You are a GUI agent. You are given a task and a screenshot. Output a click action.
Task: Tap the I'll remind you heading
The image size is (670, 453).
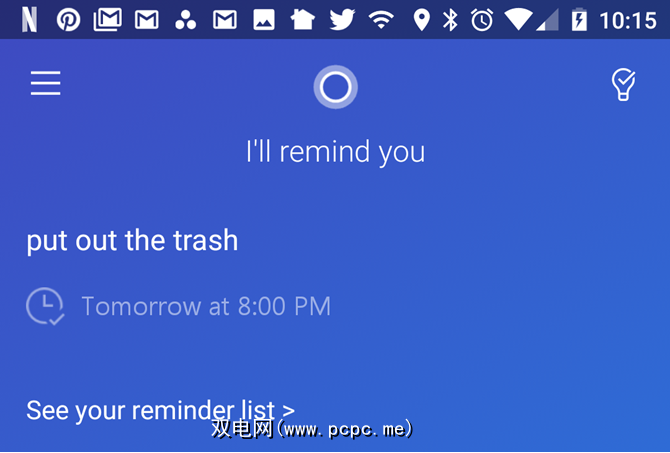335,152
